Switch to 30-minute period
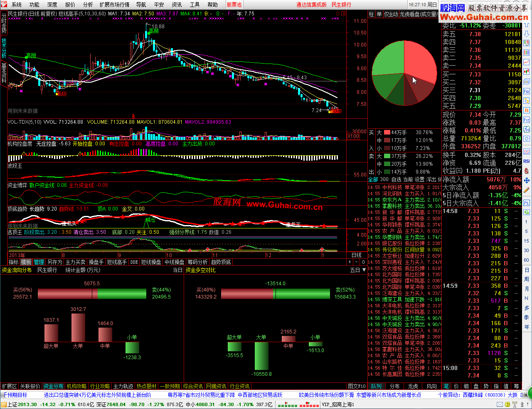 [x=527, y=250]
